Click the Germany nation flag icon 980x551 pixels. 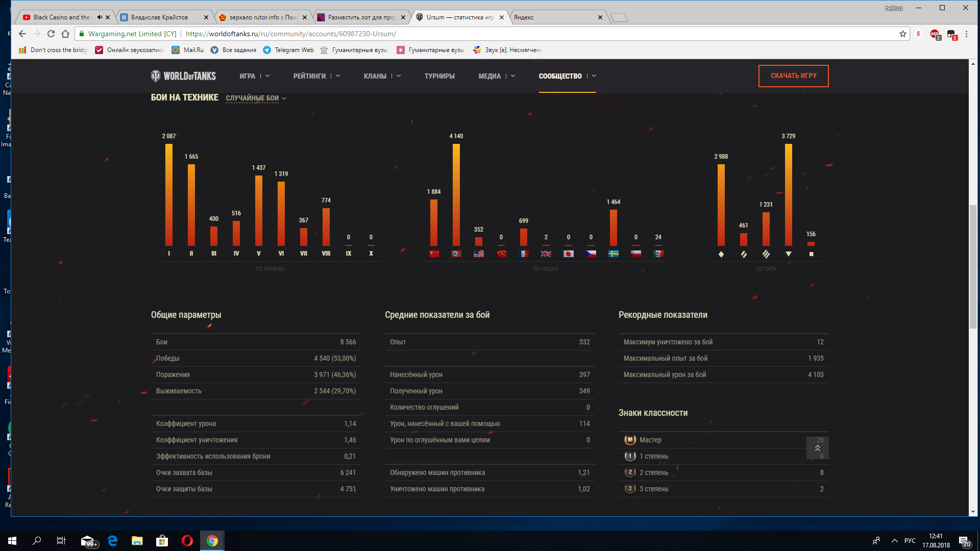pos(456,254)
